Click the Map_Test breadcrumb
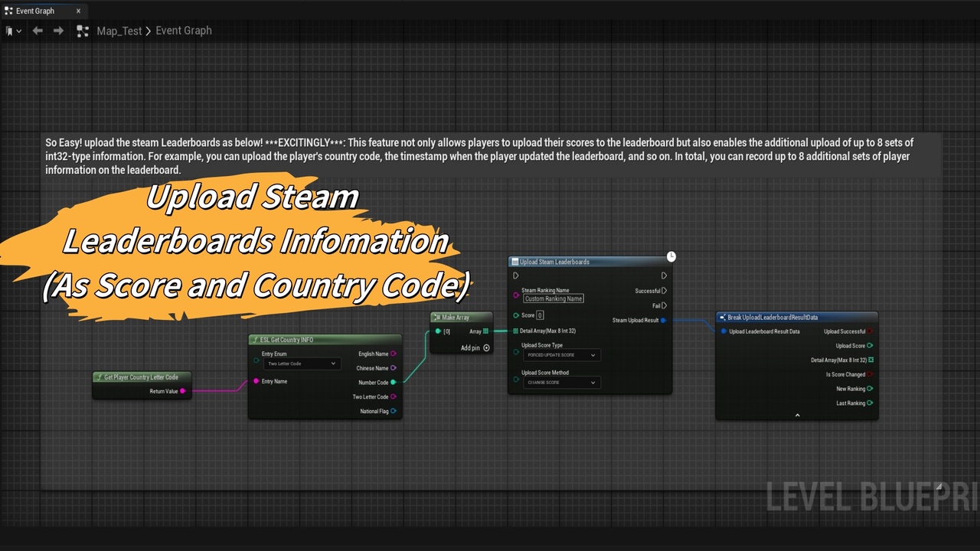The height and width of the screenshot is (551, 980). pos(119,31)
